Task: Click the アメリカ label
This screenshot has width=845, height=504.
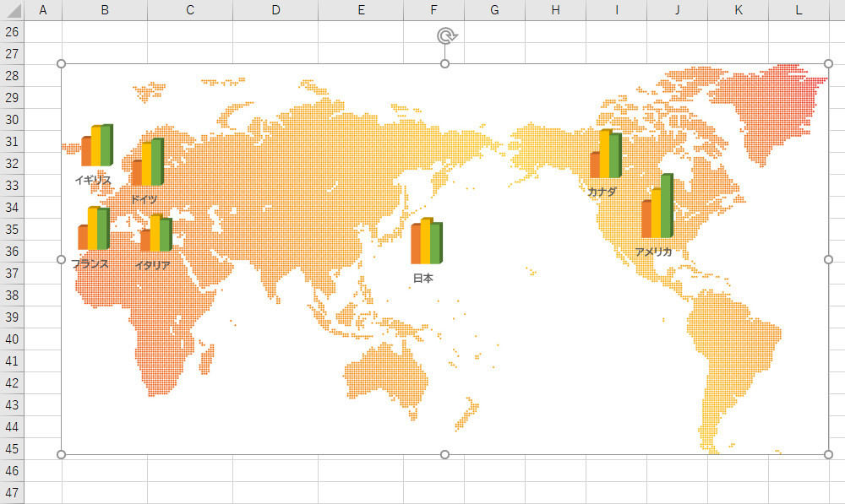Action: 653,252
